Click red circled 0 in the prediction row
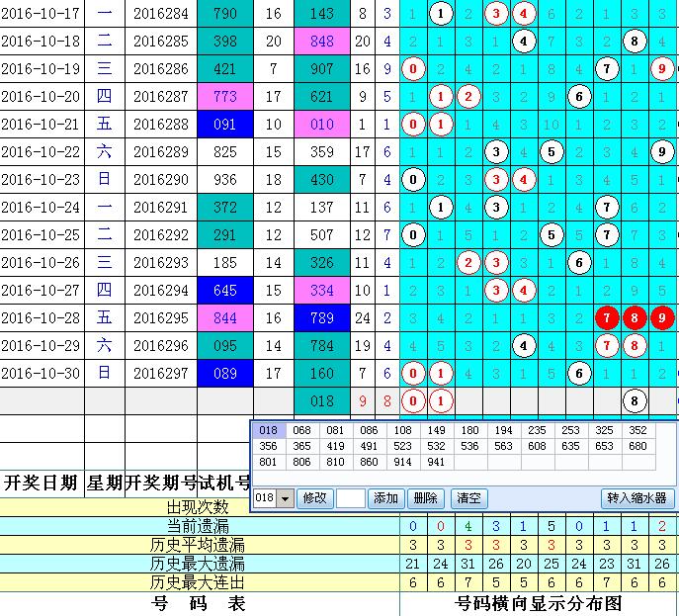 click(413, 400)
